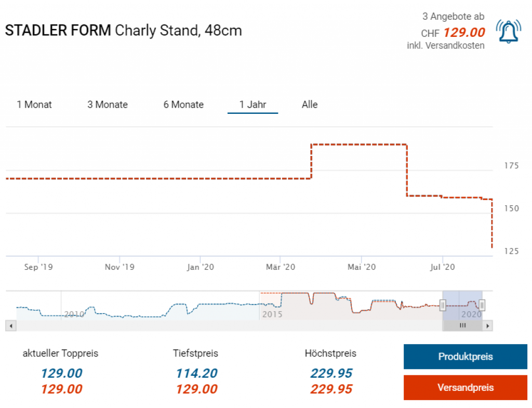The width and height of the screenshot is (532, 408).
Task: Click the 2010 marker in overview chart
Action: point(74,314)
